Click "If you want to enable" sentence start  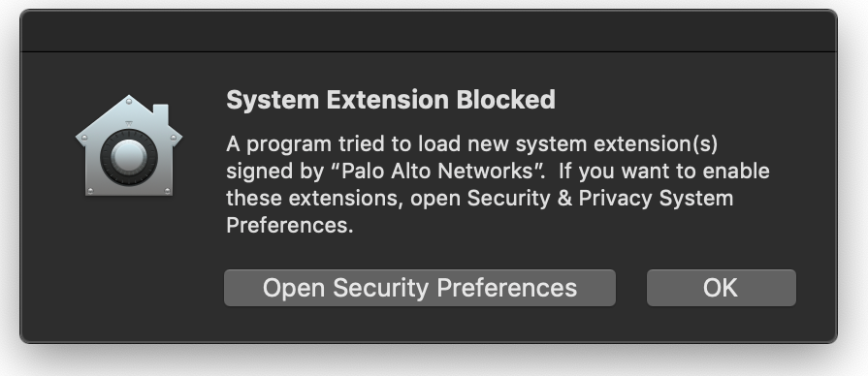(x=663, y=171)
